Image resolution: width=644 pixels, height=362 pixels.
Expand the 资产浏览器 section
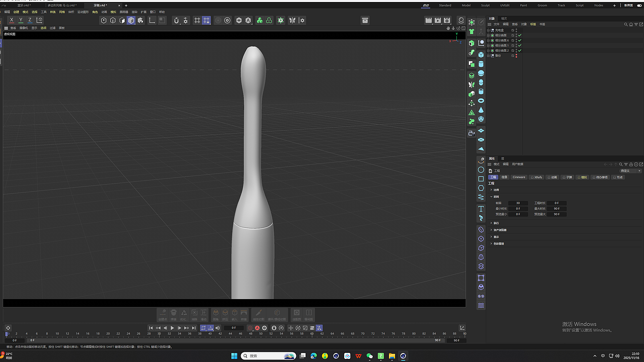[x=491, y=230]
